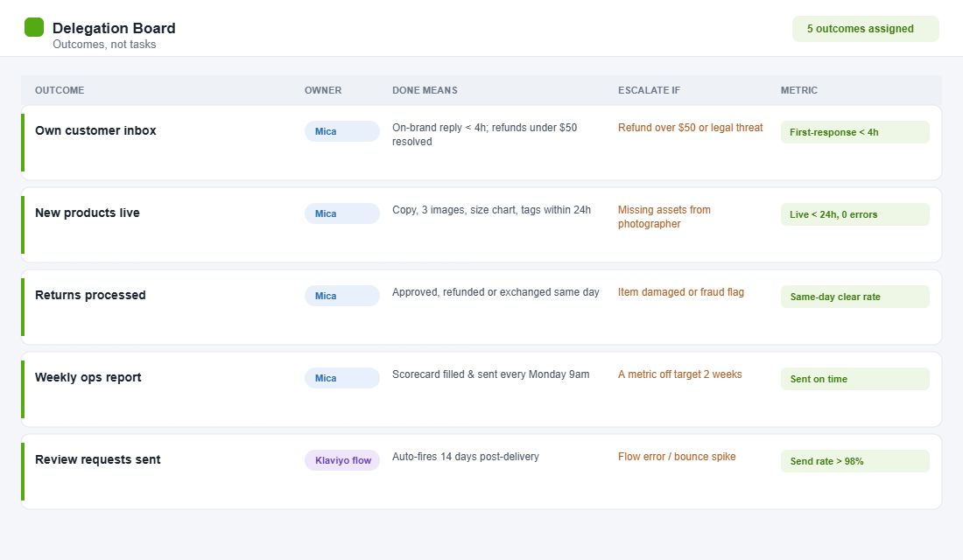The width and height of the screenshot is (963, 560).
Task: Click the METRIC column header
Action: tap(799, 90)
